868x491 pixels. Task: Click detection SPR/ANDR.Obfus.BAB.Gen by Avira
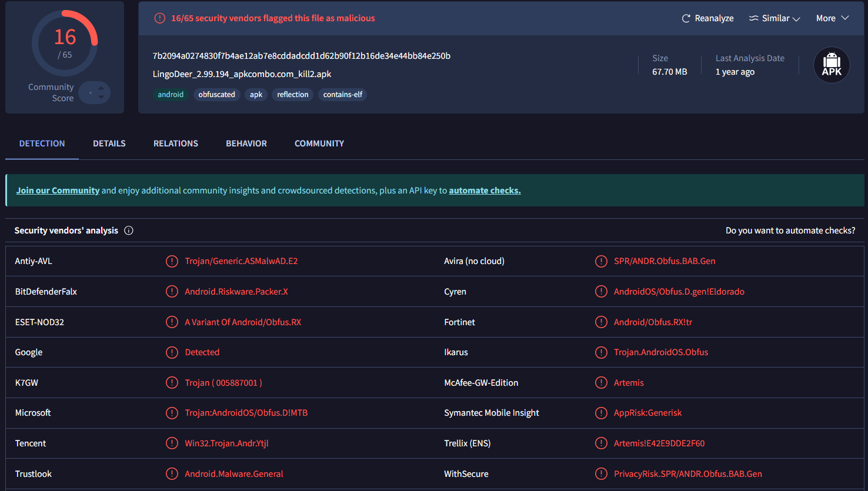665,261
